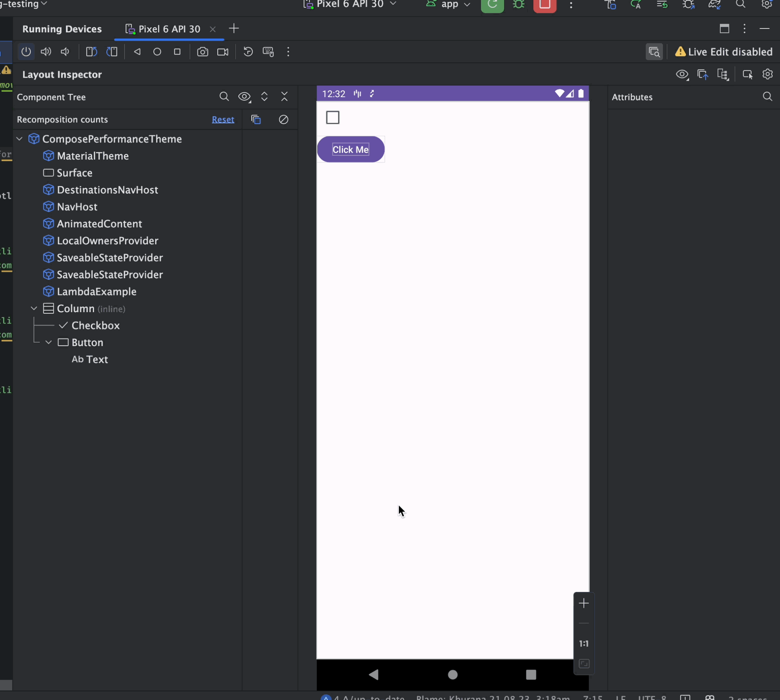Screen dimensions: 780x700
Task: Add a new device tab with the plus
Action: (x=234, y=28)
